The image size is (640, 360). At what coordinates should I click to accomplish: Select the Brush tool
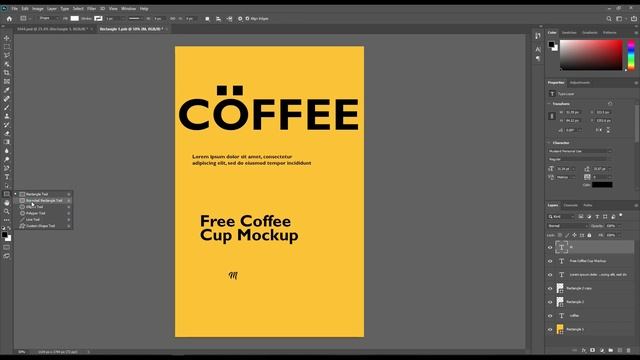point(7,107)
